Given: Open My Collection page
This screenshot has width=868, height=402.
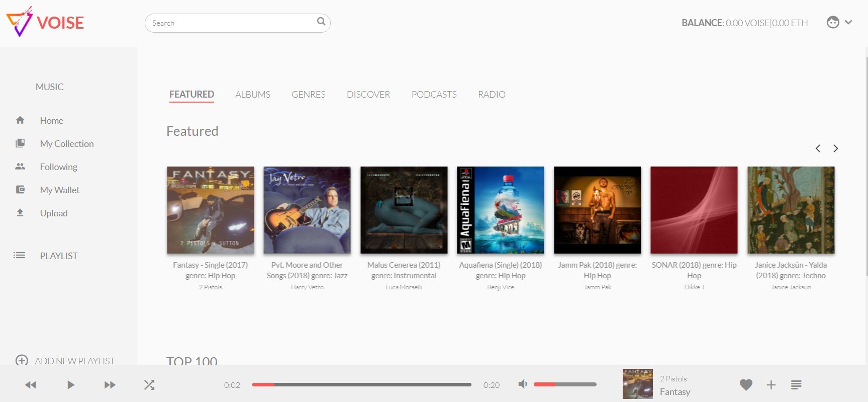Looking at the screenshot, I should tap(67, 143).
